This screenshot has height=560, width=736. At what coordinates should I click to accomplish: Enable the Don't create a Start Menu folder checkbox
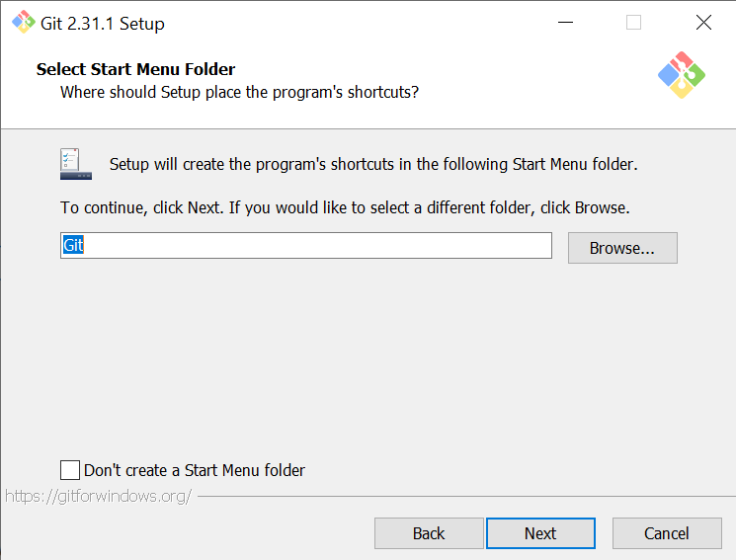tap(70, 470)
